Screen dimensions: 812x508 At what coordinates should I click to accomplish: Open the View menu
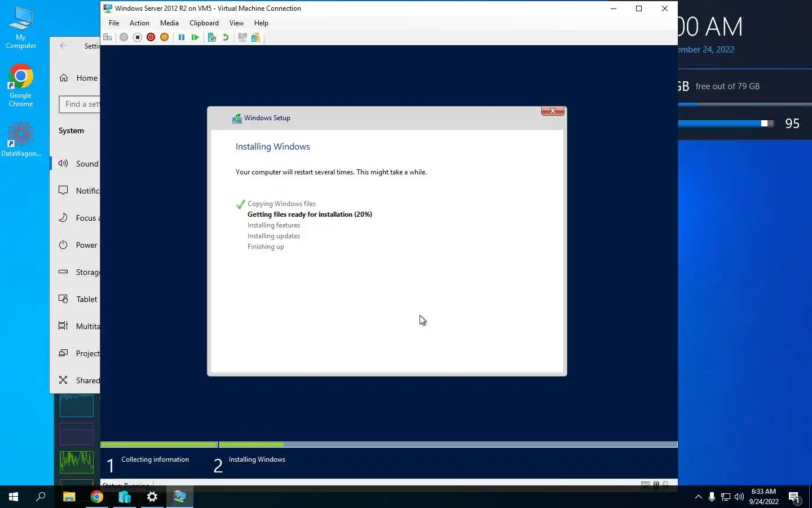point(236,23)
